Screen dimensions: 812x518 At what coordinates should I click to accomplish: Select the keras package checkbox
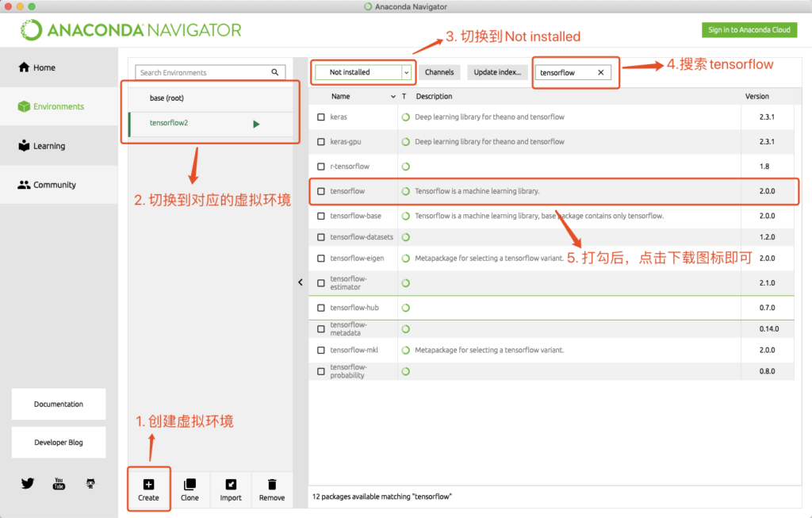[321, 116]
